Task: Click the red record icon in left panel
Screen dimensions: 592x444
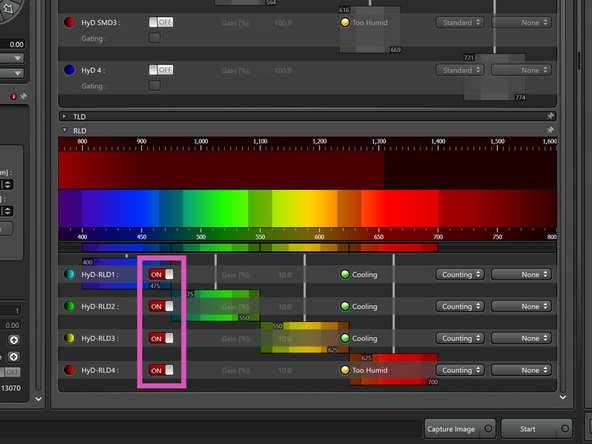Action: (x=14, y=97)
